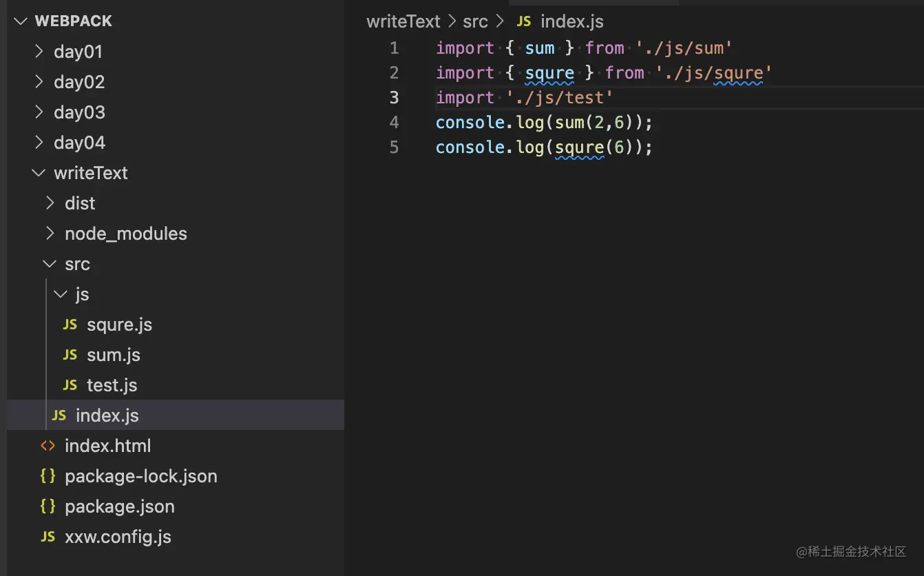Image resolution: width=924 pixels, height=576 pixels.
Task: Open the index.html file
Action: click(x=108, y=446)
